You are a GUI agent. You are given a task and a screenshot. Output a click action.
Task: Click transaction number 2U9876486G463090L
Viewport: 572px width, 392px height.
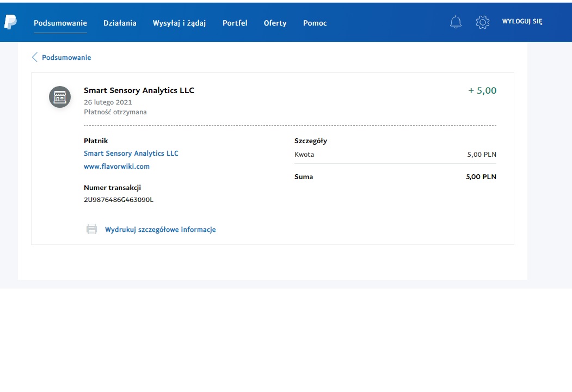tap(119, 200)
